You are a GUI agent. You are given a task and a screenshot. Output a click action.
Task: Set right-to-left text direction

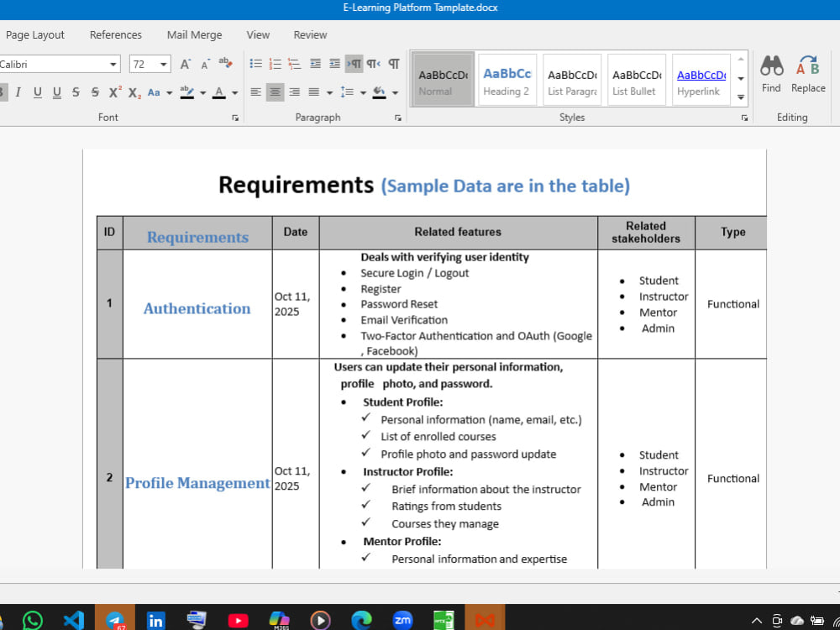click(x=374, y=65)
